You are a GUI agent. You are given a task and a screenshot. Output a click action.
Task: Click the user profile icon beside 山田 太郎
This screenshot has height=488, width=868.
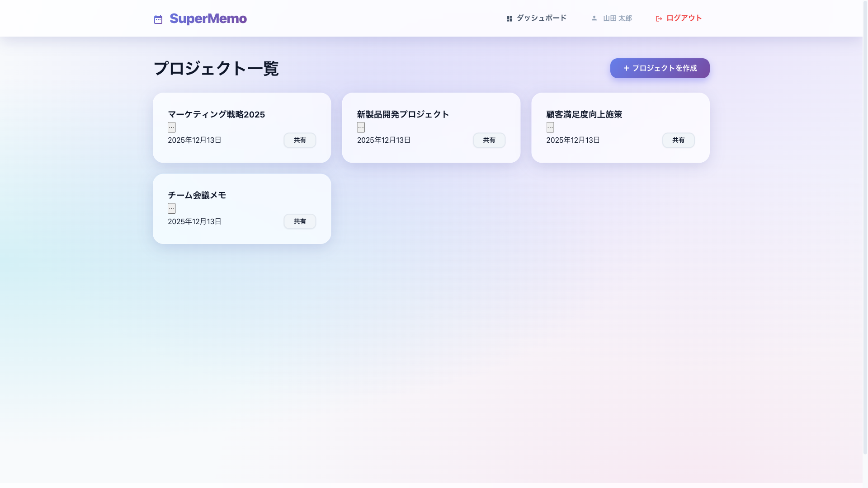594,18
